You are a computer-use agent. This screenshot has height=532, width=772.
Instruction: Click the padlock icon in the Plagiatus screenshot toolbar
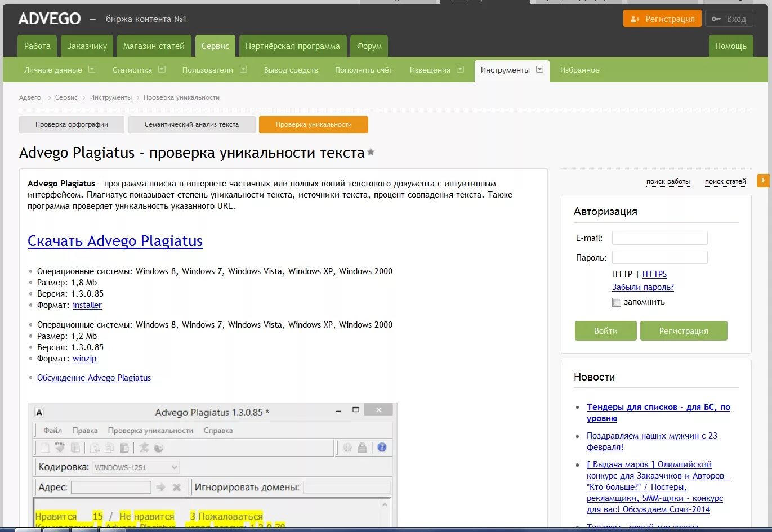click(362, 448)
